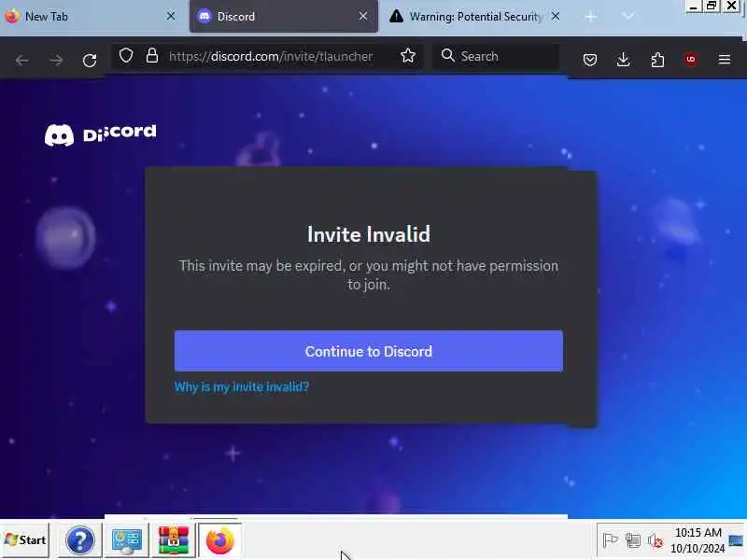Switch to the New Tab tab
Viewport: 747px width, 560px height.
(x=92, y=17)
